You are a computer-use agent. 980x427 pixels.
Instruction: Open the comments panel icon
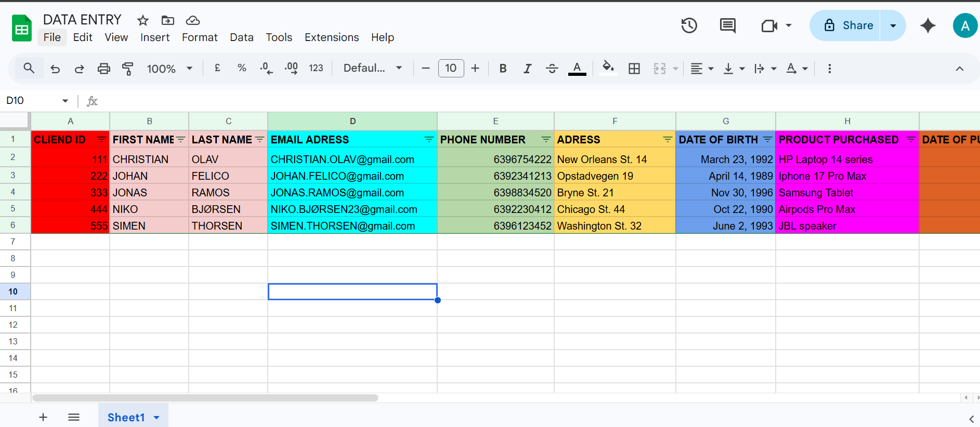[727, 25]
